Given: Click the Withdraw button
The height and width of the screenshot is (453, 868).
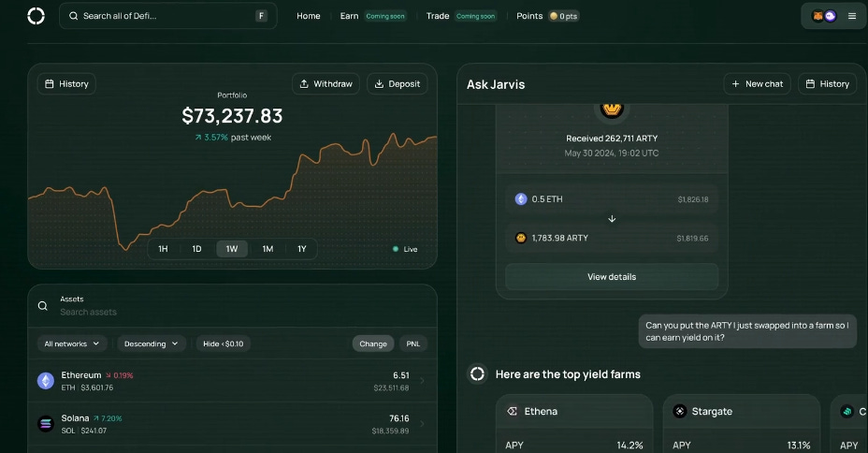Looking at the screenshot, I should [x=325, y=83].
